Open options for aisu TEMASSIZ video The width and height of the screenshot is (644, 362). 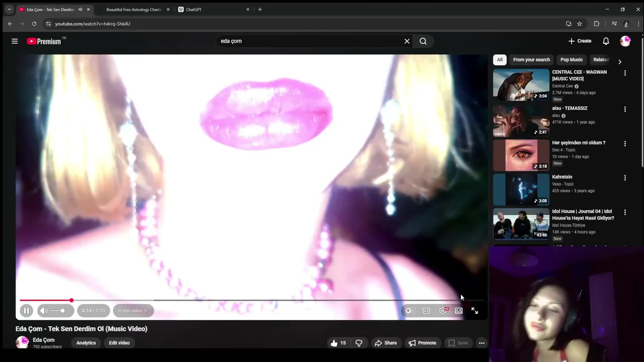point(625,109)
